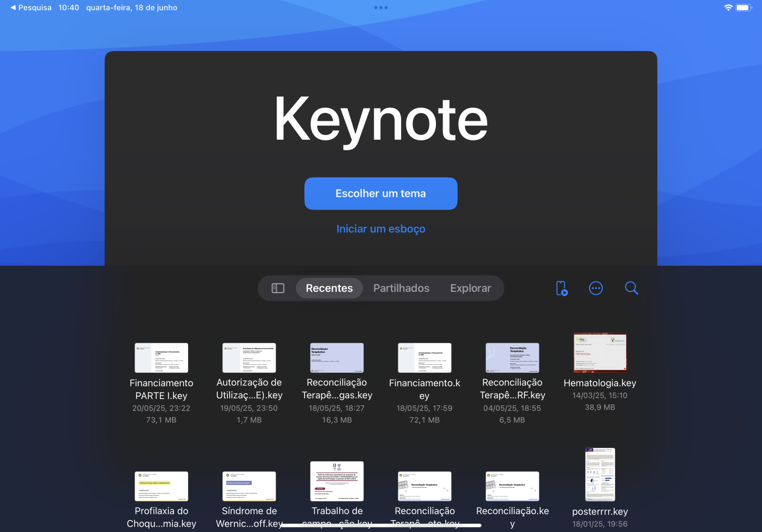Image resolution: width=762 pixels, height=532 pixels.
Task: Switch to Recentes tab
Action: (x=329, y=288)
